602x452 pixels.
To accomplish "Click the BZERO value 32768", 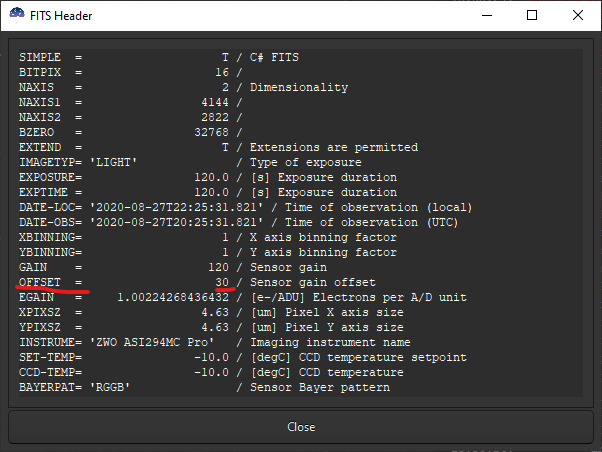I will point(210,132).
